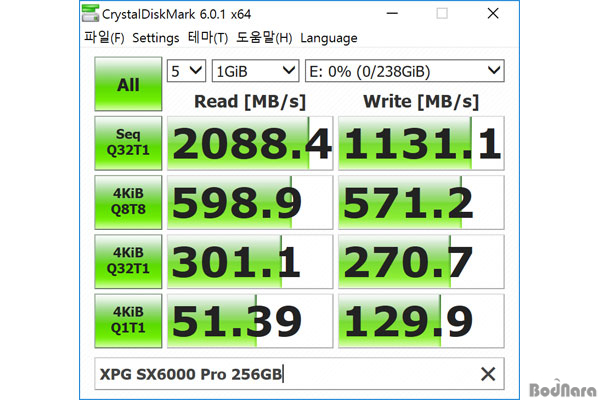Select the Seq write value 1131.1
Image resolution: width=600 pixels, height=400 pixels.
[421, 143]
